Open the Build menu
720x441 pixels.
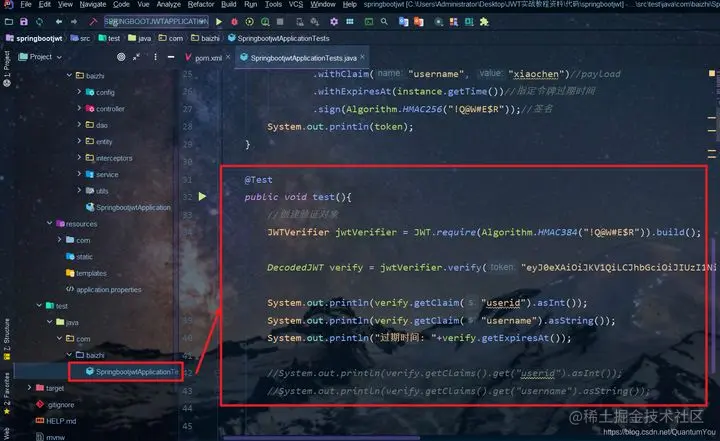229,4
